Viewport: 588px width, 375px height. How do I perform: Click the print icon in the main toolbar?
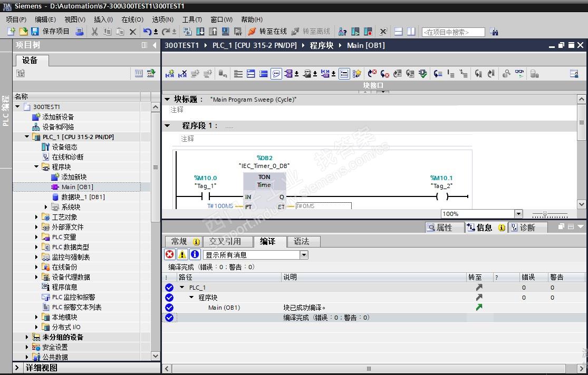click(80, 32)
